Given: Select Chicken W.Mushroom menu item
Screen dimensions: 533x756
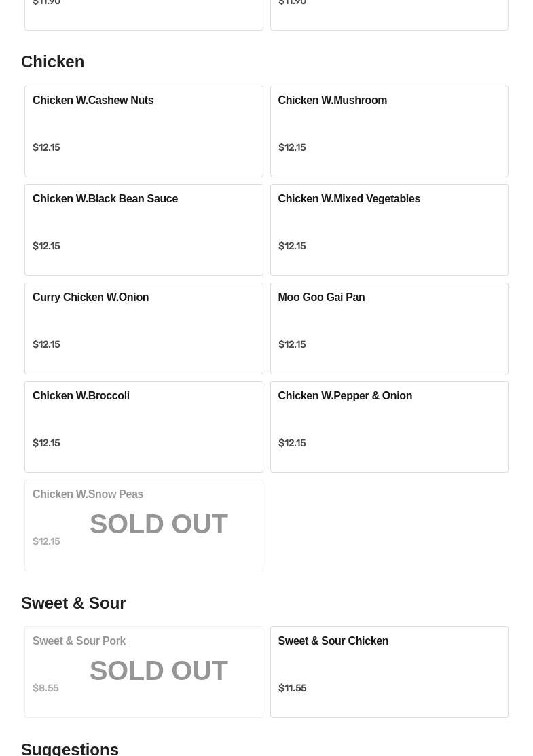Looking at the screenshot, I should pyautogui.click(x=389, y=131).
